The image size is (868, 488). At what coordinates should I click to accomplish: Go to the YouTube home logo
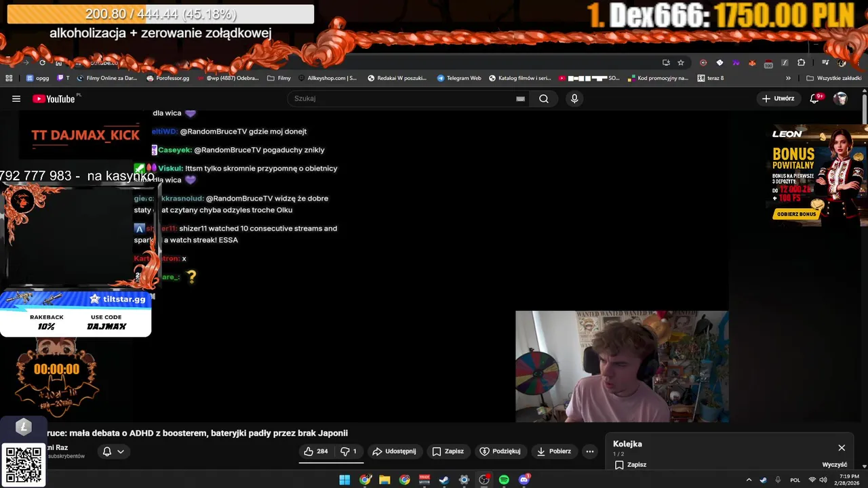pos(54,99)
